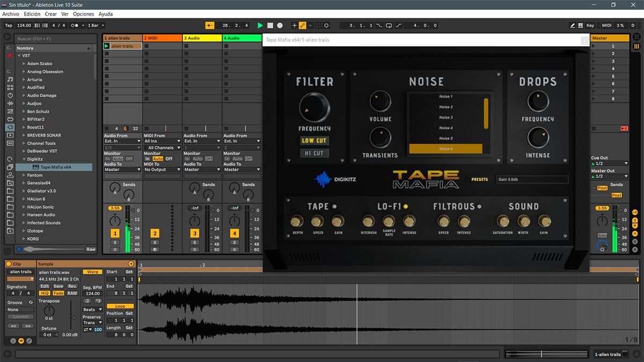Screen dimensions: 644x362
Task: Show the In/Out section via IO button
Action: click(x=635, y=212)
